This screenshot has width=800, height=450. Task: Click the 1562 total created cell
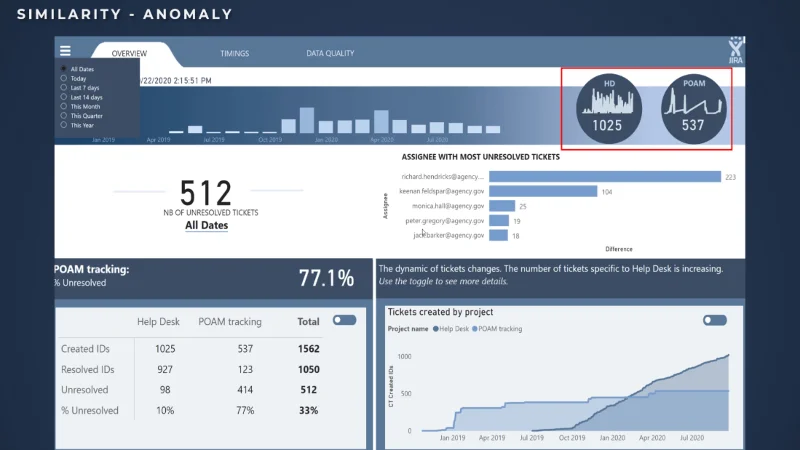308,349
